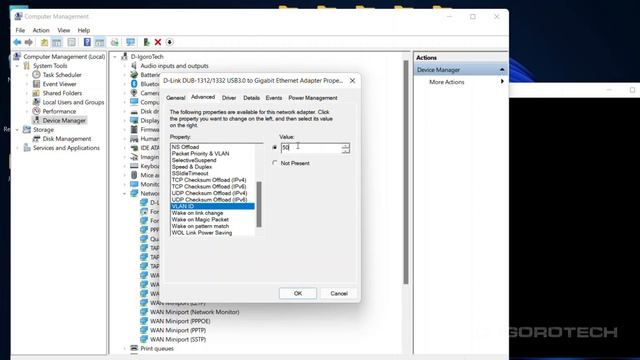
Task: Click the red X Uninstall device icon
Action: tap(158, 42)
